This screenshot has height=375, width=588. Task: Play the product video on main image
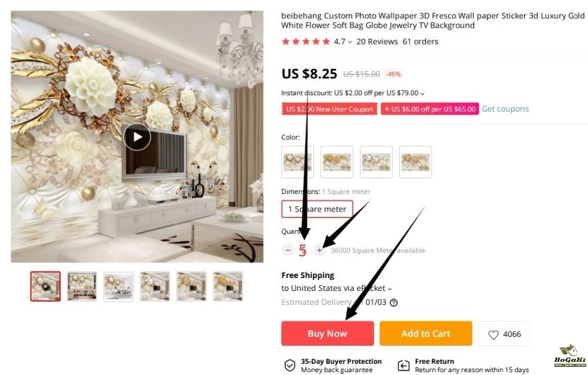(137, 137)
